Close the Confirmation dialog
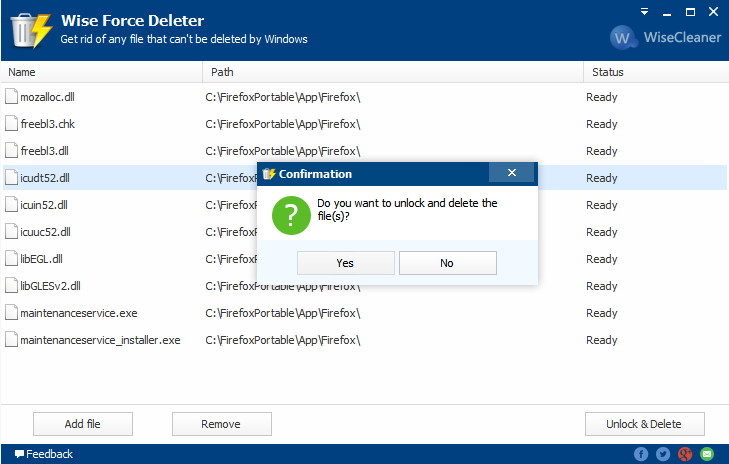This screenshot has height=464, width=729. pos(511,173)
